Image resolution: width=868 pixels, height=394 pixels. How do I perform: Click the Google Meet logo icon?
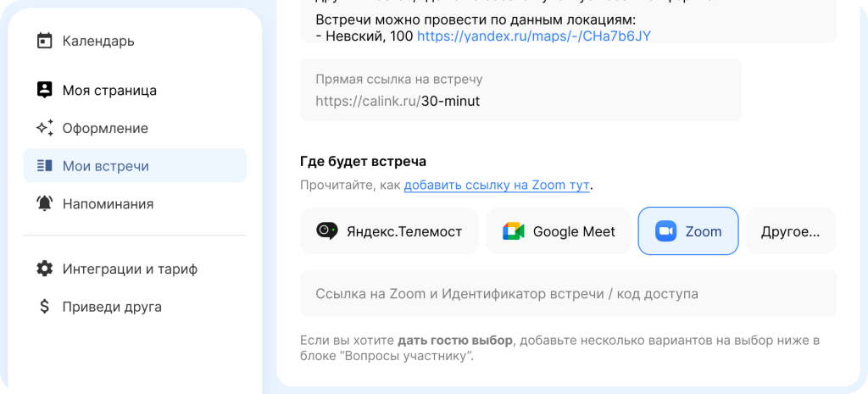pos(514,231)
